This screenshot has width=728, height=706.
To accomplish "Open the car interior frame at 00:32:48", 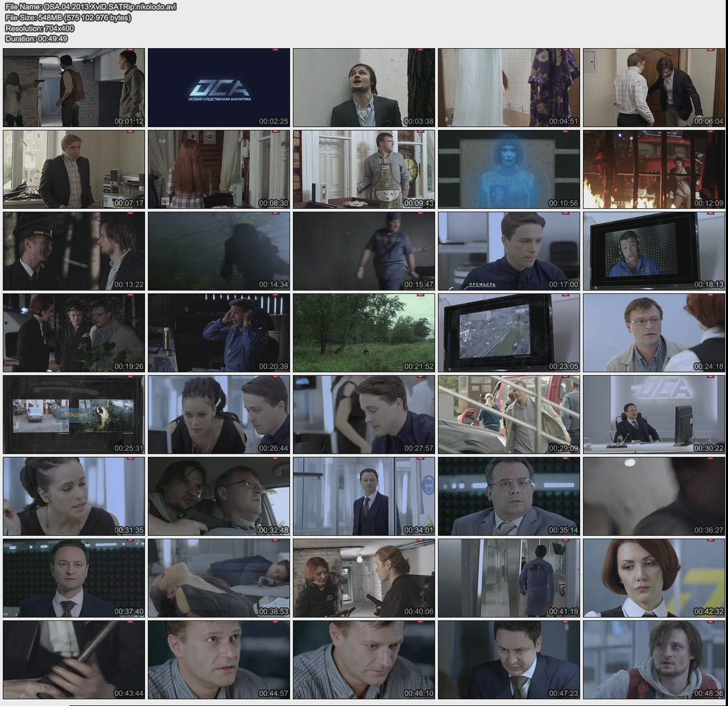I will (219, 496).
